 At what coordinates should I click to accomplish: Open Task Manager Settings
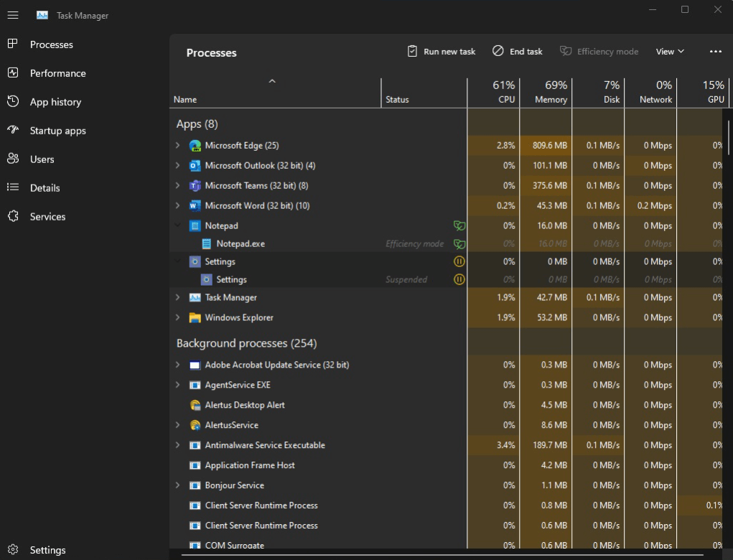point(47,549)
